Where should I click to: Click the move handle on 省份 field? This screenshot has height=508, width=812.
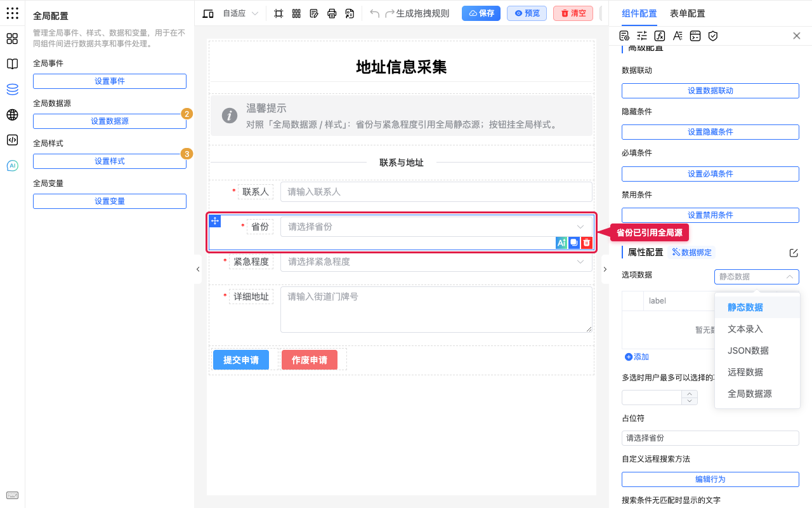215,221
